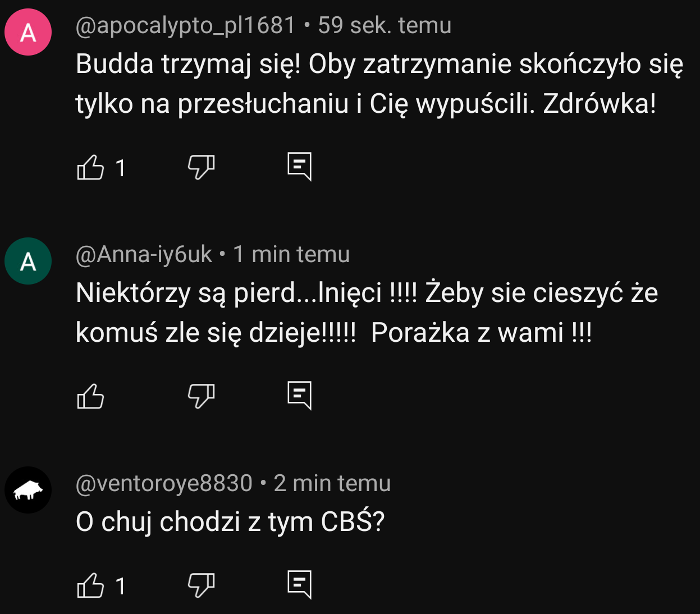Click the "2 min temu" timestamp
The width and height of the screenshot is (700, 614).
click(x=332, y=483)
